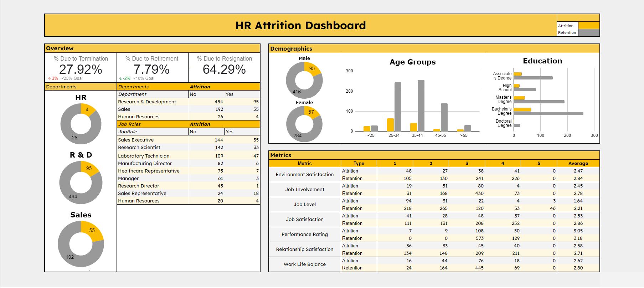This screenshot has width=644, height=288.
Task: Select the Sales Representative job role
Action: pyautogui.click(x=142, y=193)
